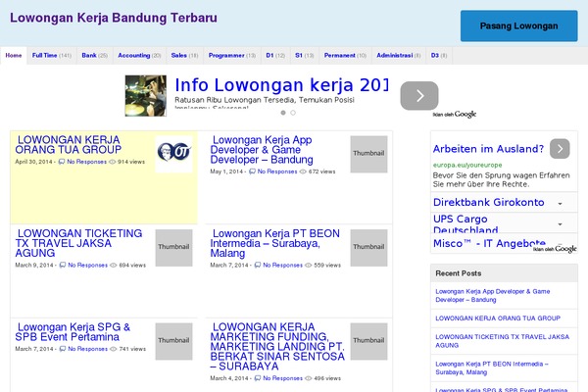Click the arrow button beside Arbeiten im Ausland

560,149
